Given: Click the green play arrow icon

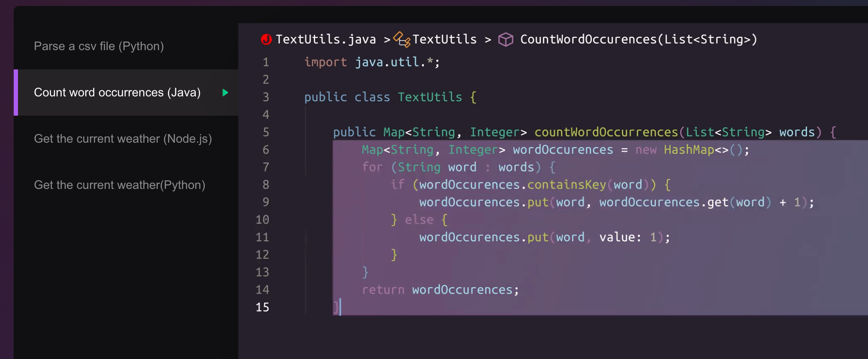Looking at the screenshot, I should click(x=225, y=93).
